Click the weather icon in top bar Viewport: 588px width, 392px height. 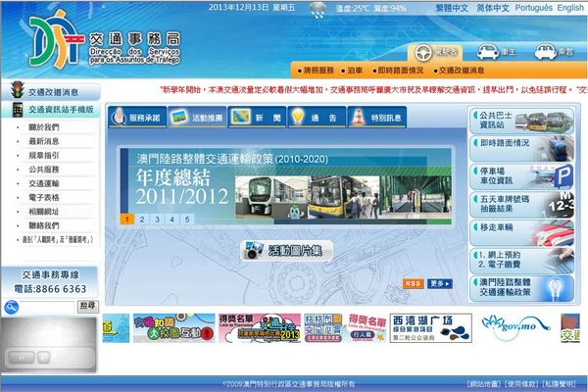pos(319,8)
